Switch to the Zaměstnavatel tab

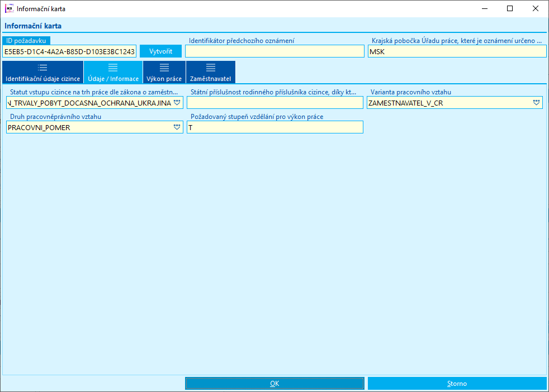(x=210, y=73)
